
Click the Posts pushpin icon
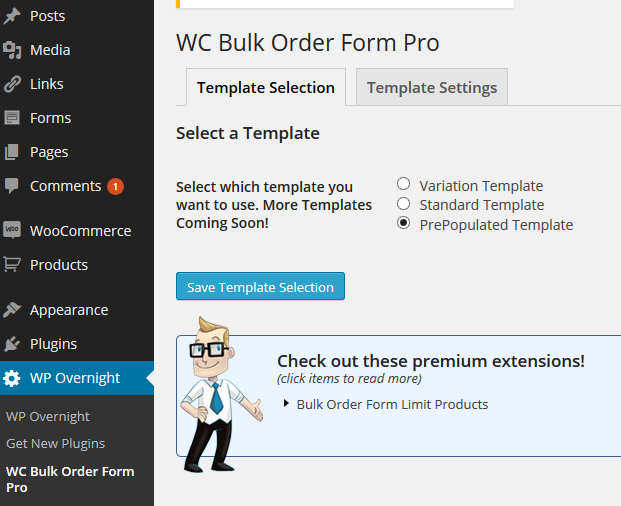[x=11, y=16]
